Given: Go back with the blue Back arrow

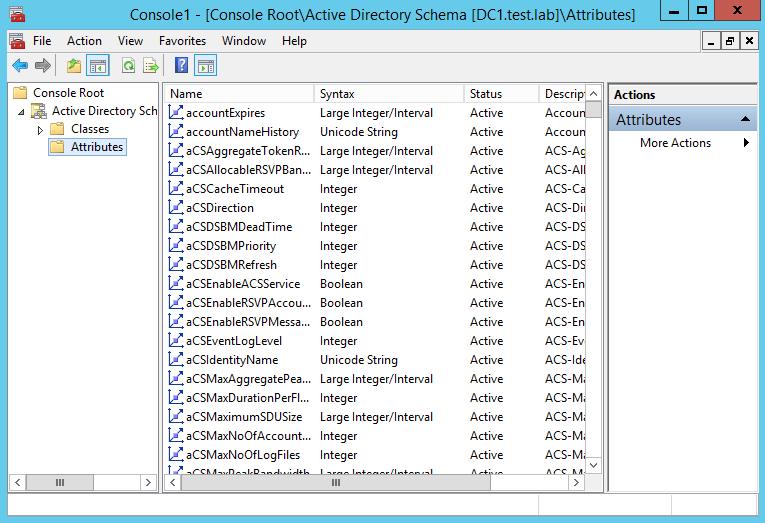Looking at the screenshot, I should coord(20,65).
